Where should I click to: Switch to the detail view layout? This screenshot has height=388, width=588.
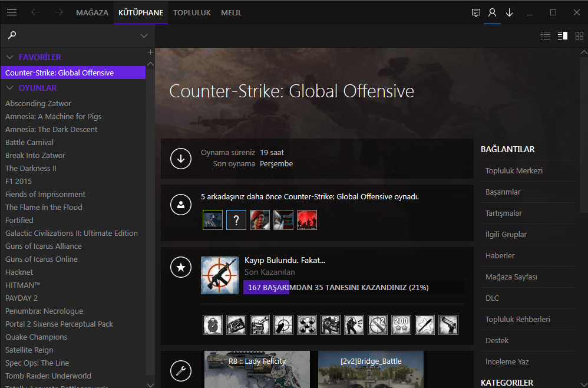[563, 35]
